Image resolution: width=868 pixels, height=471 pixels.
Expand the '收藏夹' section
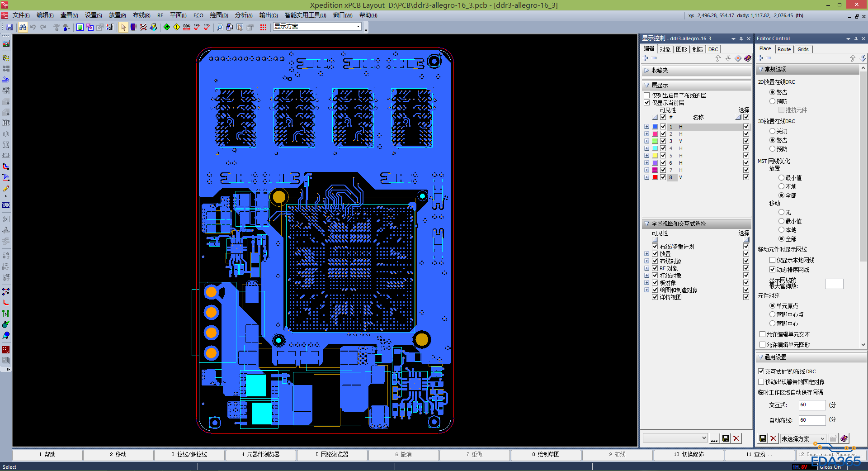(647, 71)
